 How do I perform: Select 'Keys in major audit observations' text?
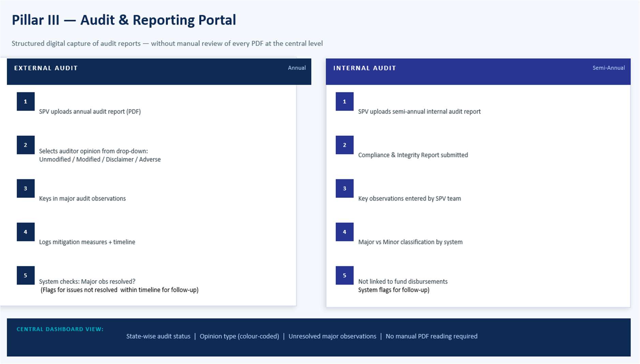82,199
